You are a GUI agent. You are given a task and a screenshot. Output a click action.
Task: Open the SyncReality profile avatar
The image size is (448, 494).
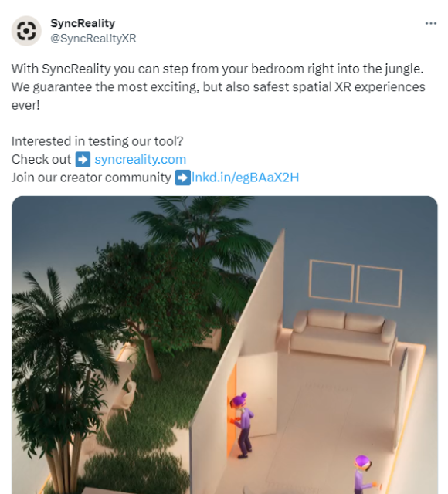pyautogui.click(x=26, y=31)
